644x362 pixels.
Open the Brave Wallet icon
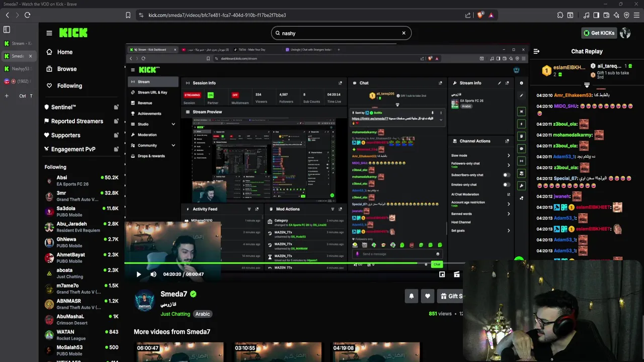pyautogui.click(x=606, y=15)
